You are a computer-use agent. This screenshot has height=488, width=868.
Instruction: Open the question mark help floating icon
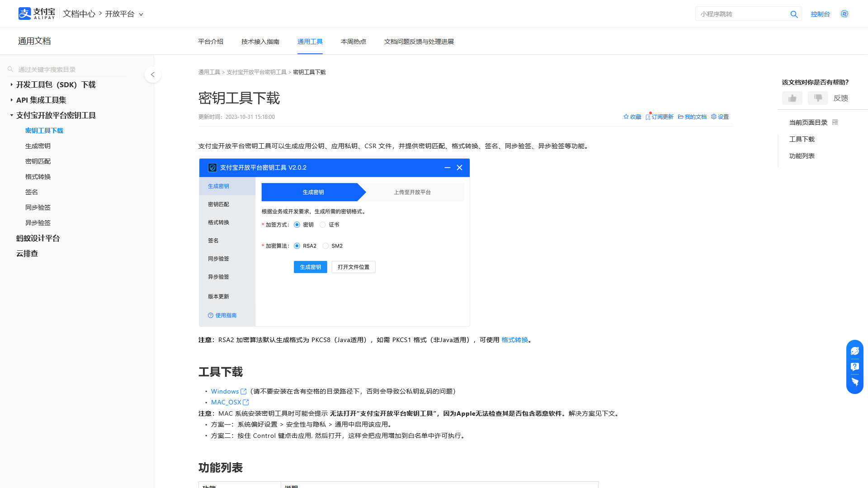[x=854, y=366]
